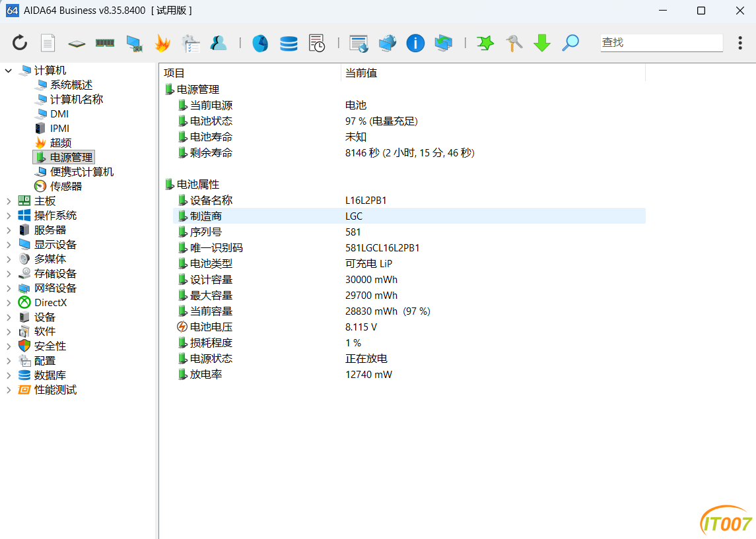Viewport: 756px width, 539px height.
Task: Click the remote monitors arrow icon
Action: (444, 43)
